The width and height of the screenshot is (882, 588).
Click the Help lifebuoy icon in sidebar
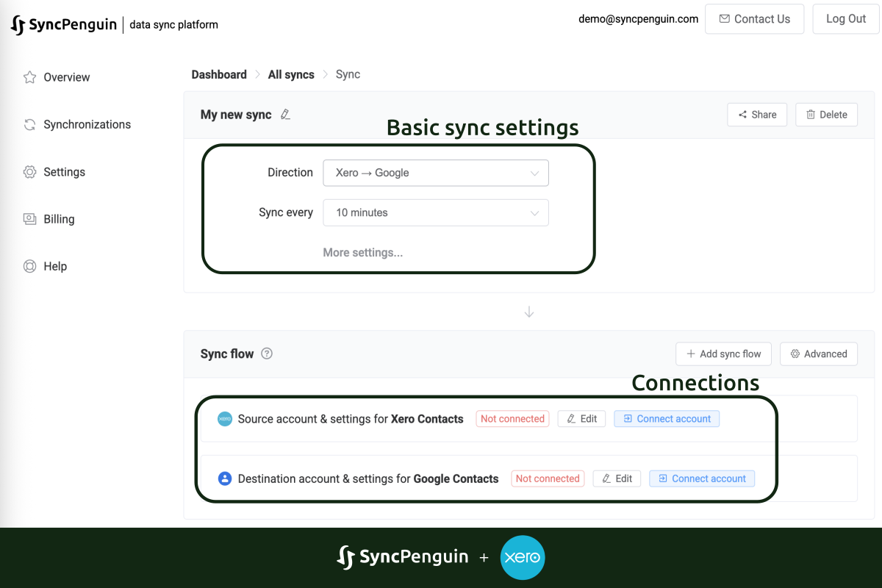pyautogui.click(x=29, y=266)
